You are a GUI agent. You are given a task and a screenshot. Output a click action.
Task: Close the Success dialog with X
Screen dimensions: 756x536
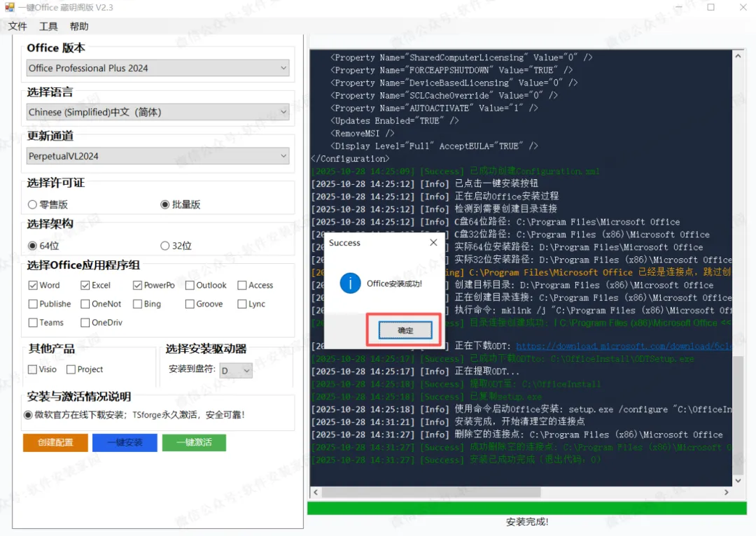coord(433,242)
